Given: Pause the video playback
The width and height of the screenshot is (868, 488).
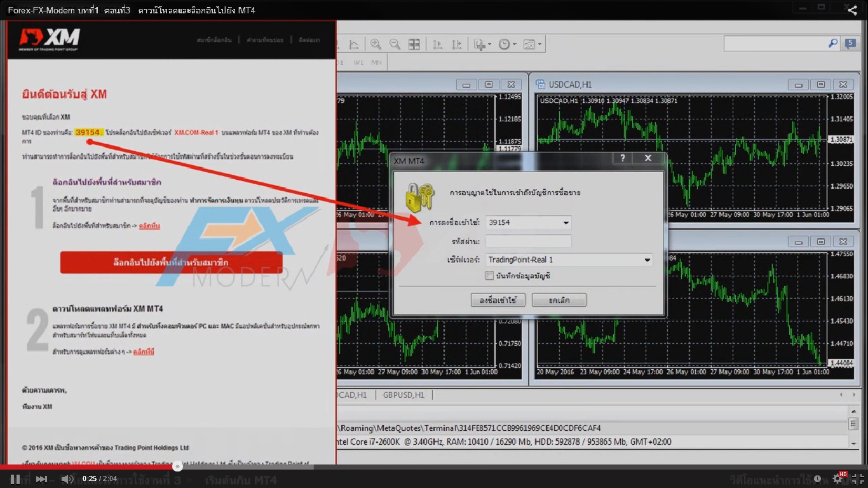Looking at the screenshot, I should [15, 479].
